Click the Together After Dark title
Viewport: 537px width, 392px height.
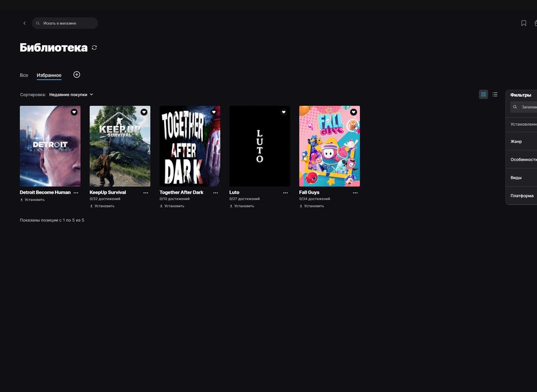coord(182,192)
